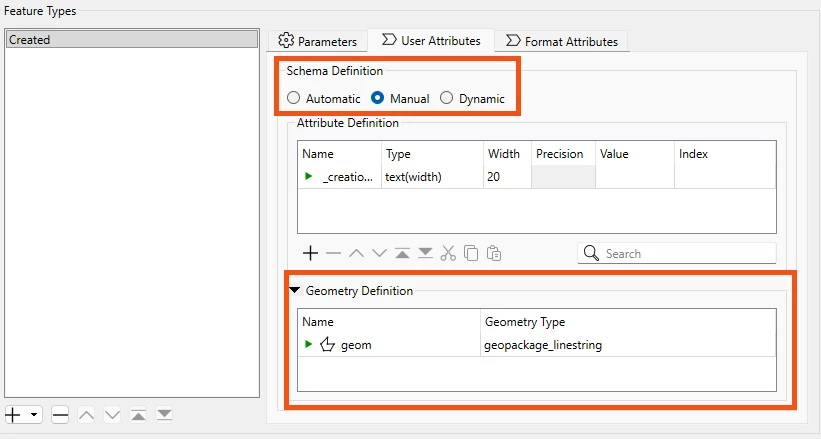Select the Created feature type
Viewport: 821px width, 439px height.
pos(132,40)
